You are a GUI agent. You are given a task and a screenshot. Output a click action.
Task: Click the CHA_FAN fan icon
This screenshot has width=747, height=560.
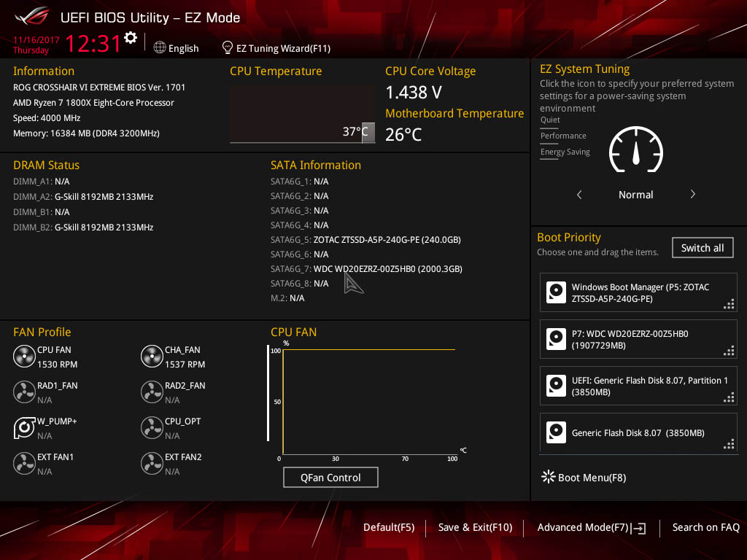click(152, 356)
